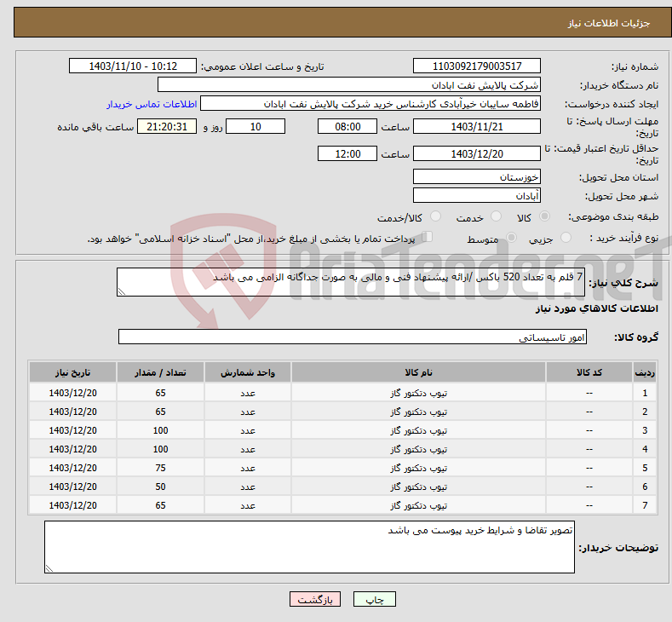672x622 pixels.
Task: Toggle the اسناد خزانه اسلامی payment checkbox
Action: pyautogui.click(x=428, y=238)
